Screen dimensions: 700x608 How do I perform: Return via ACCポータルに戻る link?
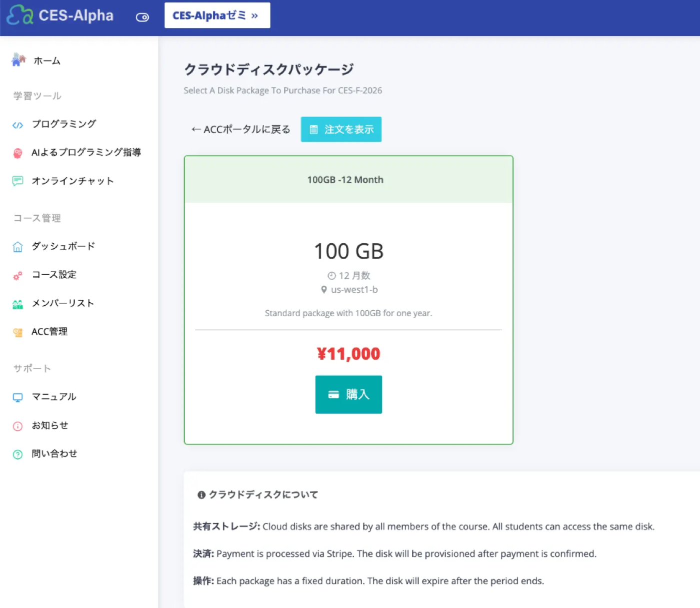click(240, 130)
